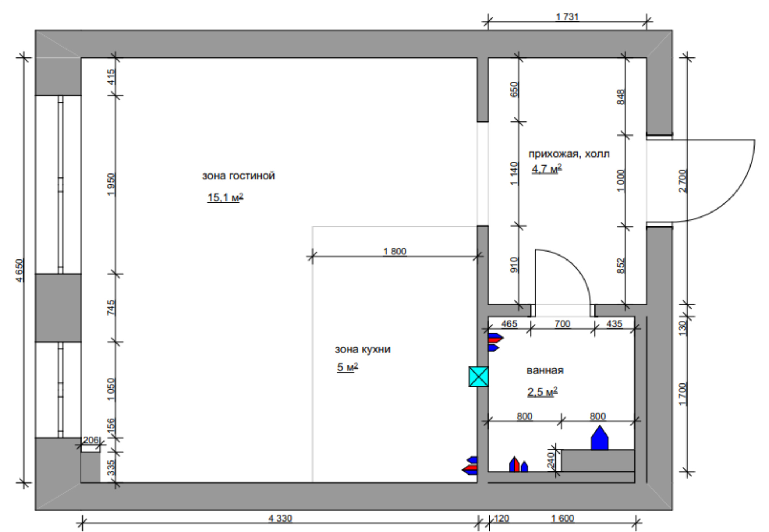
Task: Click the 1 800 kitchen dimension
Action: tap(395, 251)
